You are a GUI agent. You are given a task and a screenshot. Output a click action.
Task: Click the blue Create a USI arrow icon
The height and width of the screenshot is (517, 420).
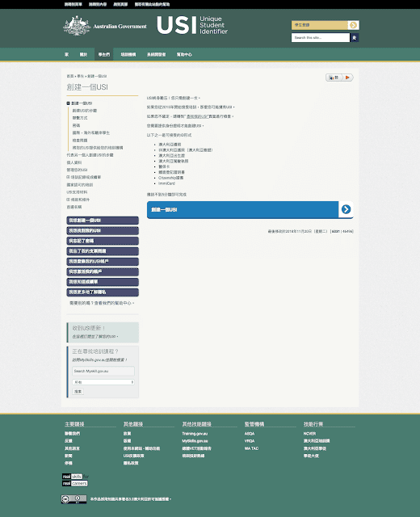click(x=346, y=209)
